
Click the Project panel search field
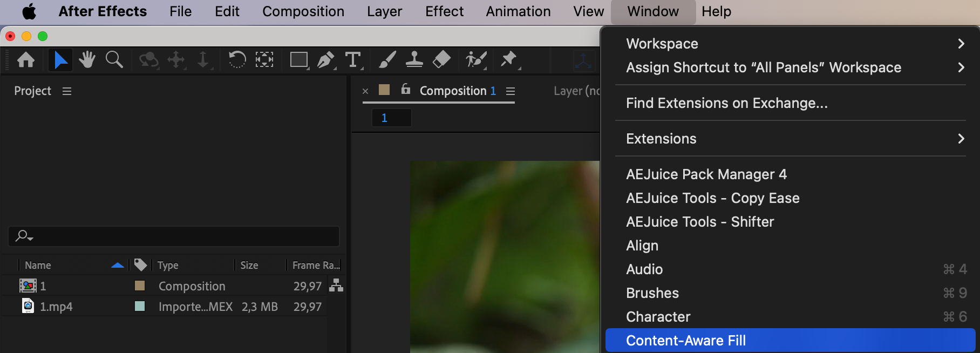pos(178,236)
